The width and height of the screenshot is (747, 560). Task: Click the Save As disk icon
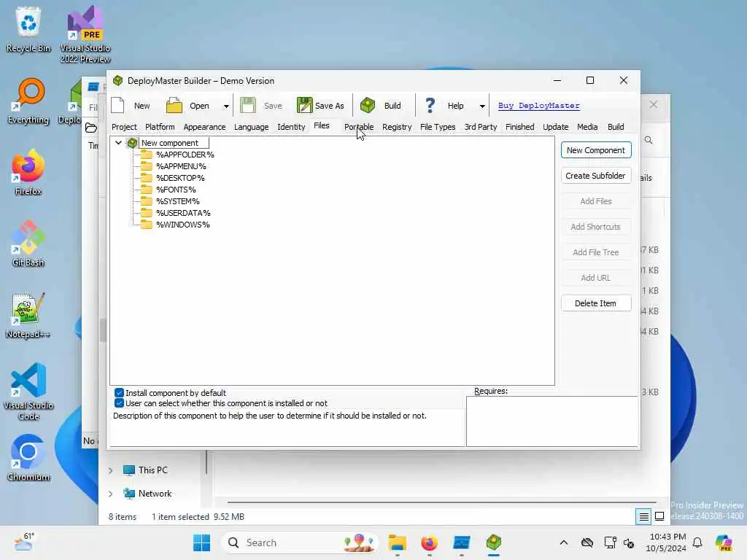(304, 105)
